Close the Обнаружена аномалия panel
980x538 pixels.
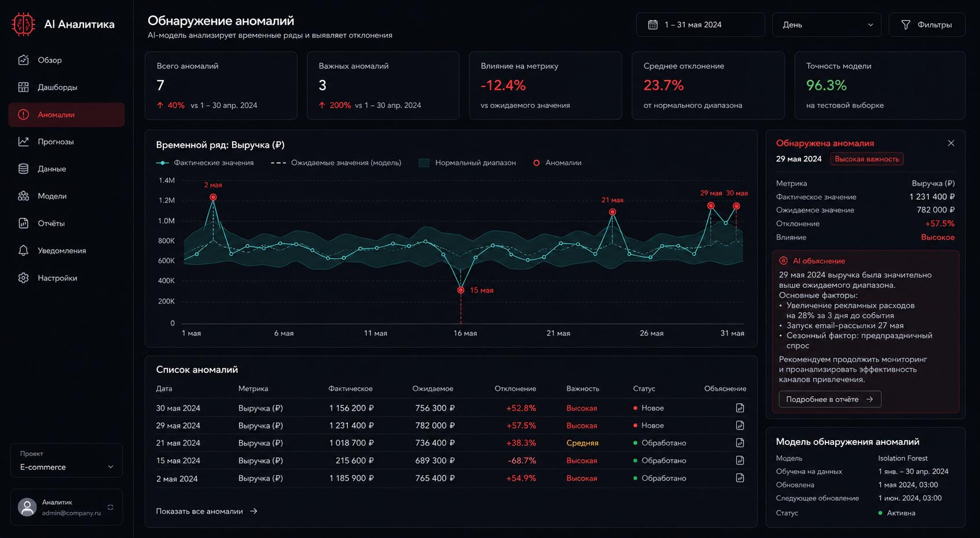950,143
